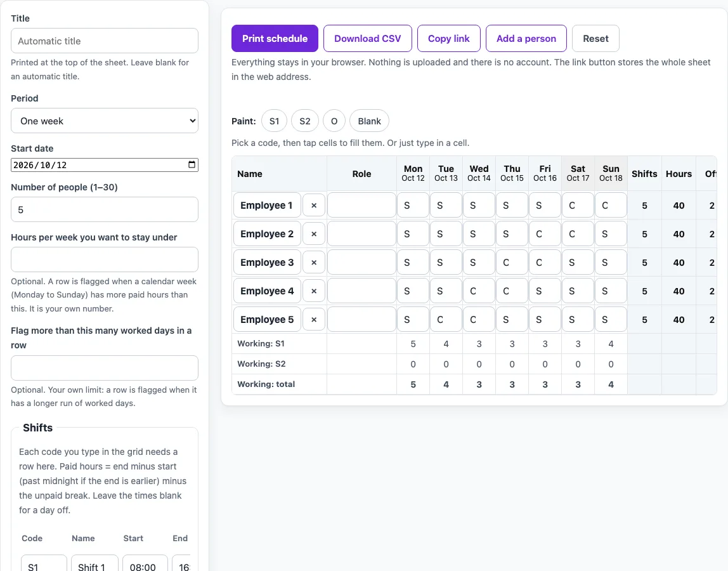Edit the Employee 5 name field
The height and width of the screenshot is (571, 728).
point(267,320)
